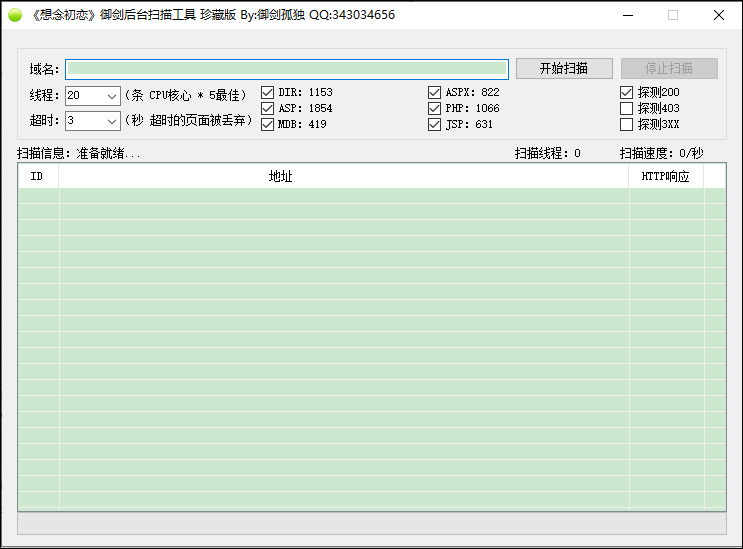Click the 扫描速度: 0/秒 status text

click(661, 153)
